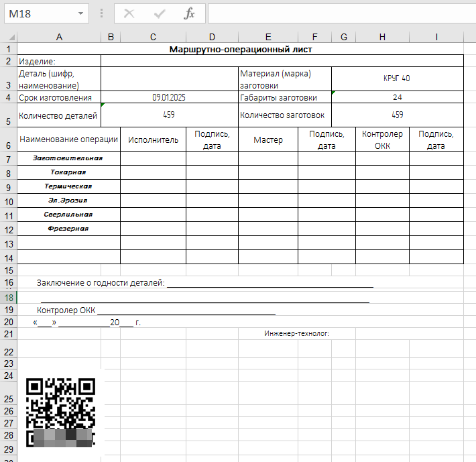This screenshot has width=476, height=462.
Task: Click into the formula bar input
Action: pos(342,13)
